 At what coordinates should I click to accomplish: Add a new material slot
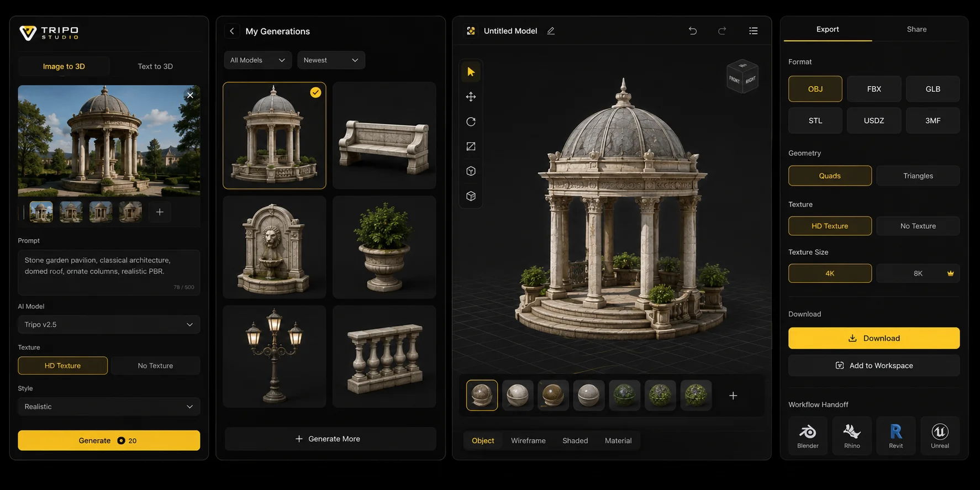click(x=733, y=396)
